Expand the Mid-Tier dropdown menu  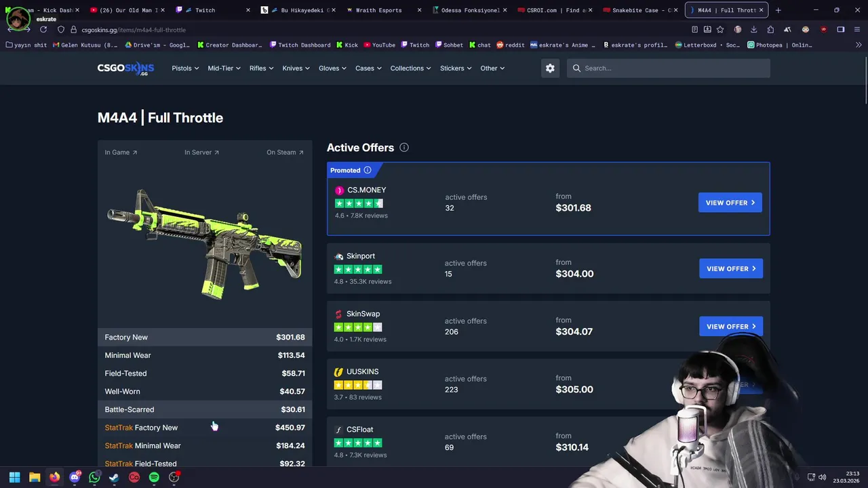point(224,68)
